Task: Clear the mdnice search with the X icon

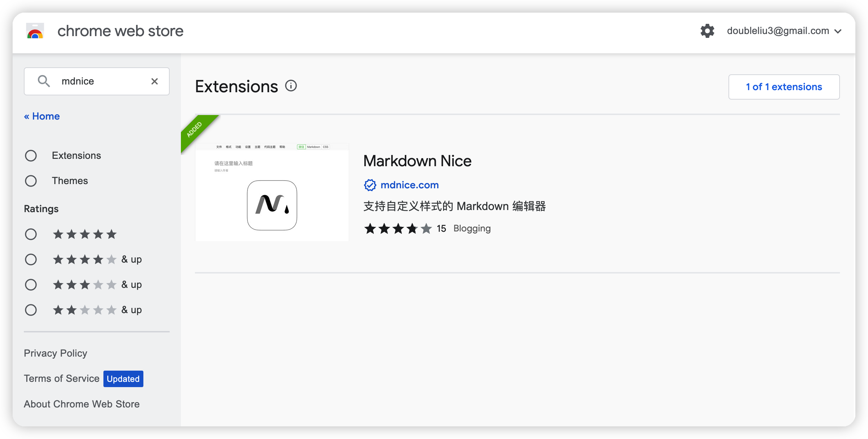Action: tap(155, 81)
